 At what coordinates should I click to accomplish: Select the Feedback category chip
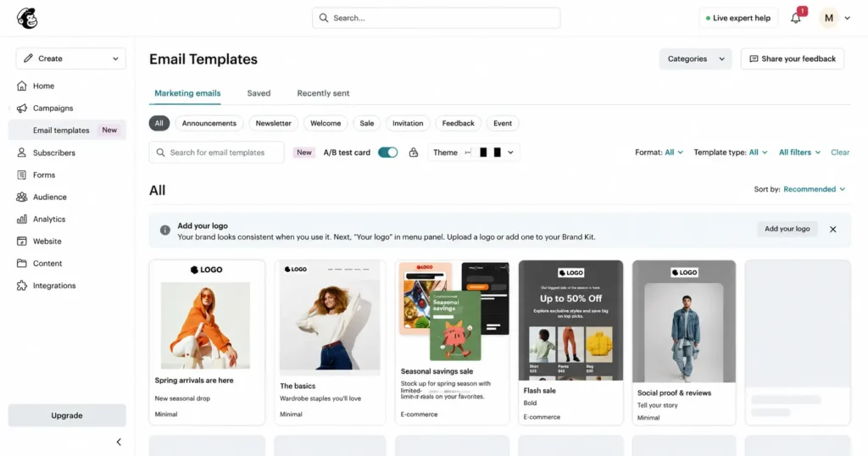(x=458, y=123)
